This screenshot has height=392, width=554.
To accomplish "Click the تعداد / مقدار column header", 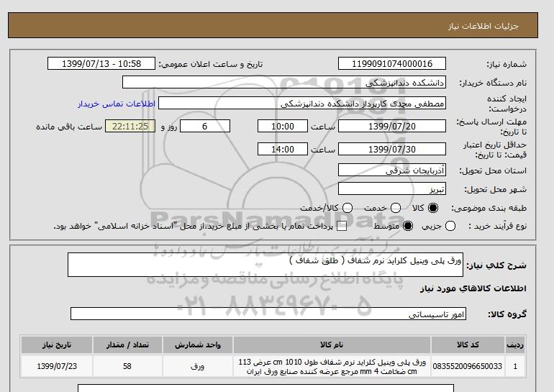I will [x=127, y=345].
